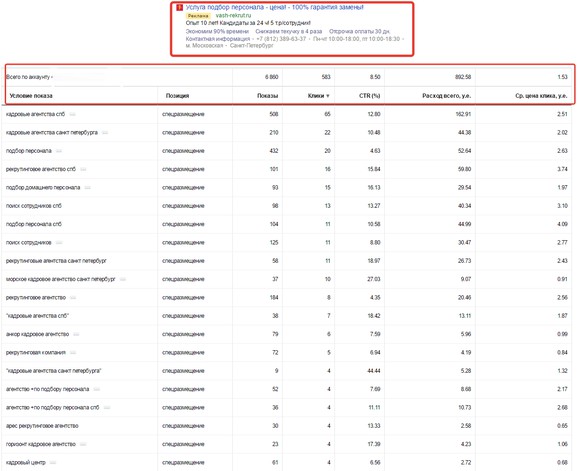579x471 pixels.
Task: Open the ad title 'Услуга подбор персонала' link
Action: [x=274, y=7]
